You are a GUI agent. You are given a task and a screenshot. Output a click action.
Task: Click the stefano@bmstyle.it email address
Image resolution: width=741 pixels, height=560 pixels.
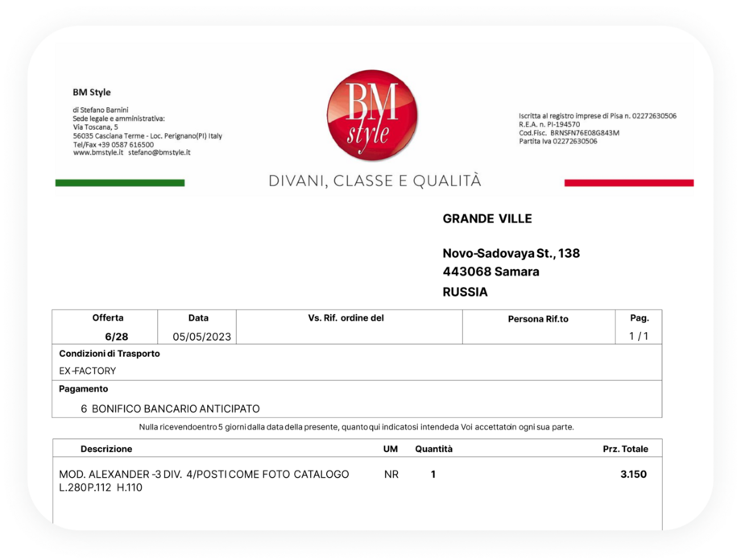(159, 152)
